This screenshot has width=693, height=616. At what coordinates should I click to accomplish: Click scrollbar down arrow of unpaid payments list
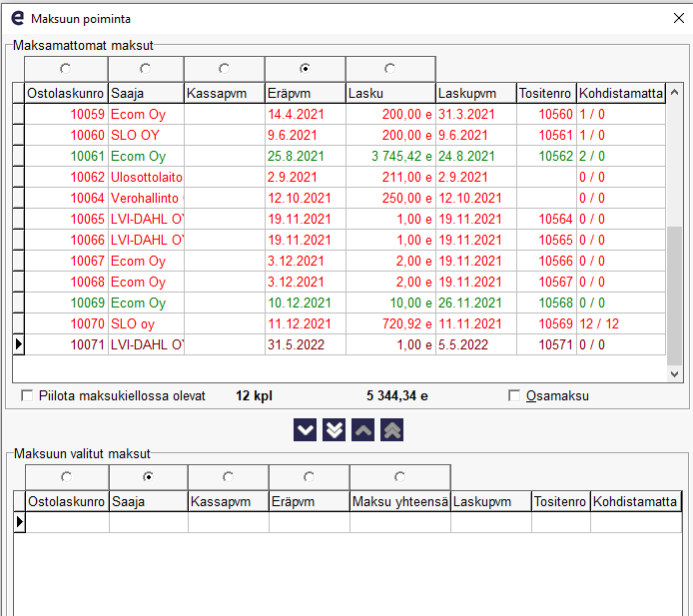[x=674, y=374]
